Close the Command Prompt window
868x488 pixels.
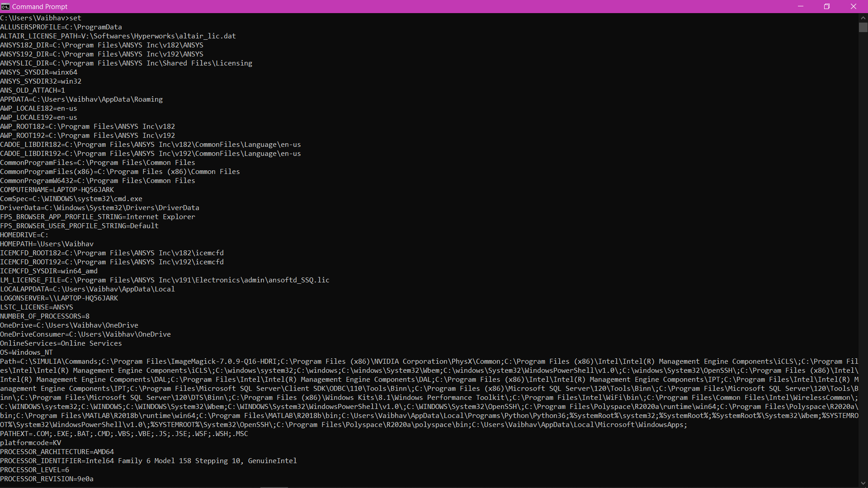pyautogui.click(x=854, y=6)
